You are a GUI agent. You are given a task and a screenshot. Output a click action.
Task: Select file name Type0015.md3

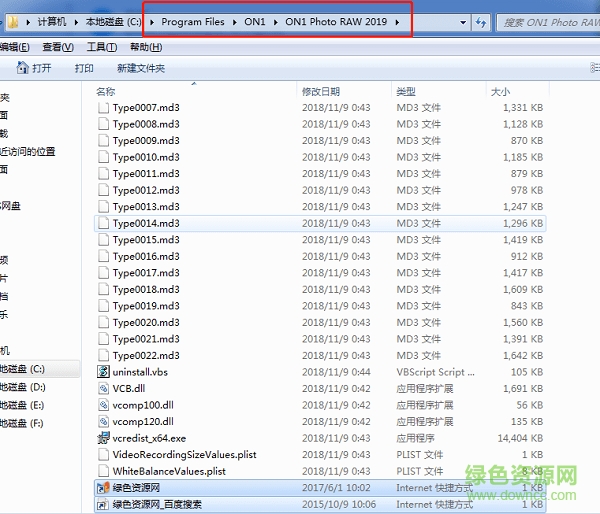(146, 240)
